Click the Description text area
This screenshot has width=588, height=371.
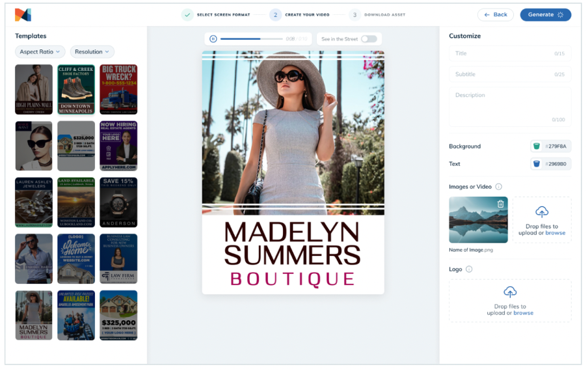pos(510,107)
